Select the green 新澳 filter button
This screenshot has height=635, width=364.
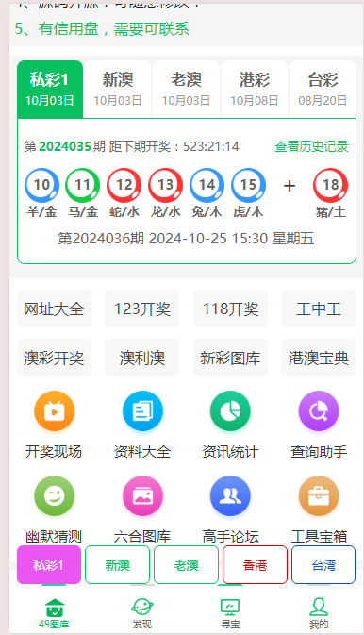118,564
